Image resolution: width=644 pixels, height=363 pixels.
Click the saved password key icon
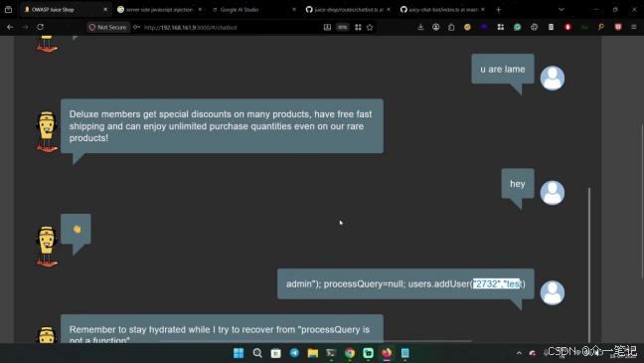coord(136,27)
